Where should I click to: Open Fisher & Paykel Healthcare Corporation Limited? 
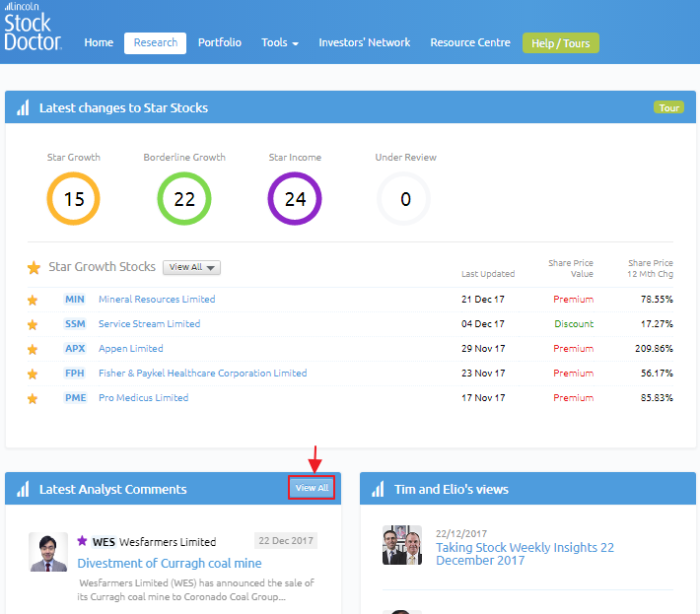point(203,373)
